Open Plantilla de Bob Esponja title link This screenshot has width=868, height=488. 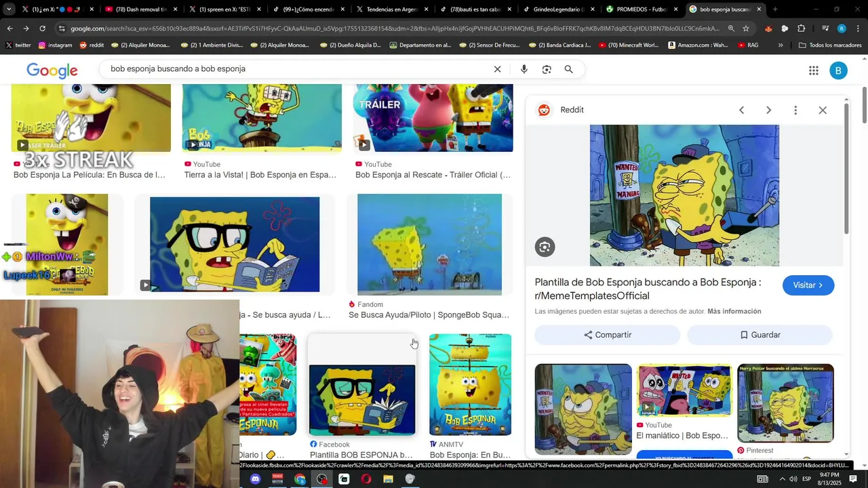648,289
